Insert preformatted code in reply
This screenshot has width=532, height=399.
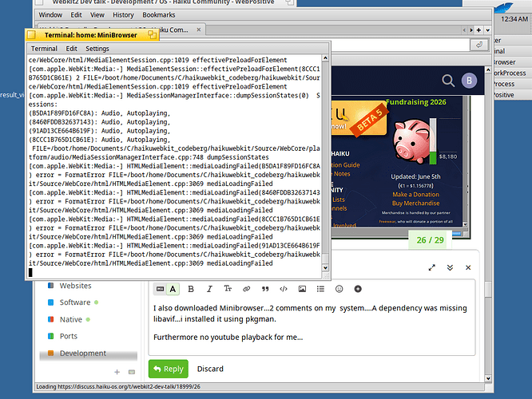click(x=284, y=289)
